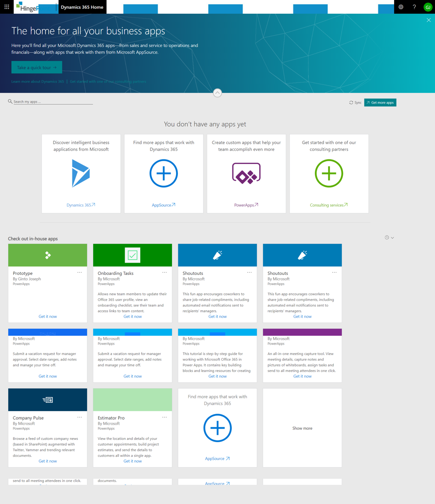435x504 pixels.
Task: Click Dynamics 365 Home header title
Action: pyautogui.click(x=82, y=7)
